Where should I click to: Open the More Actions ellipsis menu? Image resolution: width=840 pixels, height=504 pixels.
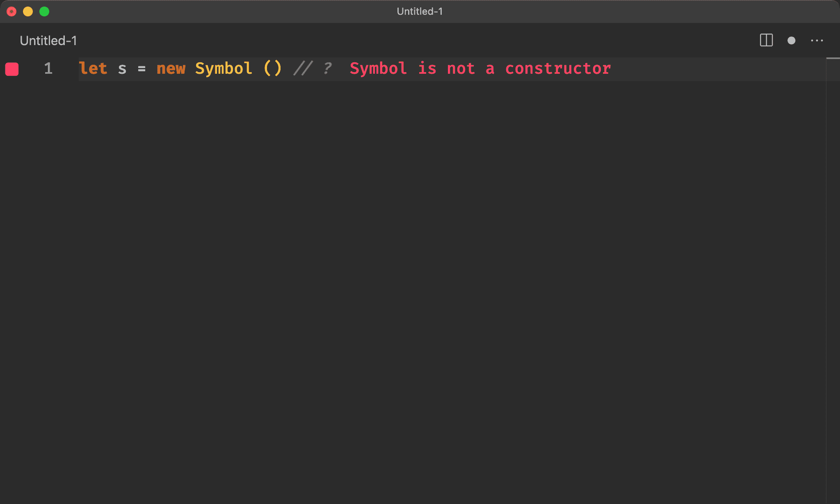(x=817, y=41)
